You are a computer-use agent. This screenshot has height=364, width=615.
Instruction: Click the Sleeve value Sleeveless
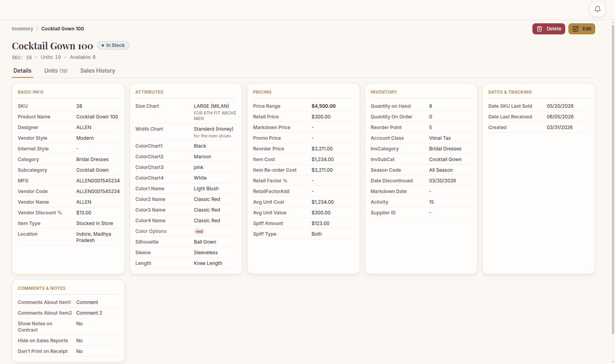(206, 253)
